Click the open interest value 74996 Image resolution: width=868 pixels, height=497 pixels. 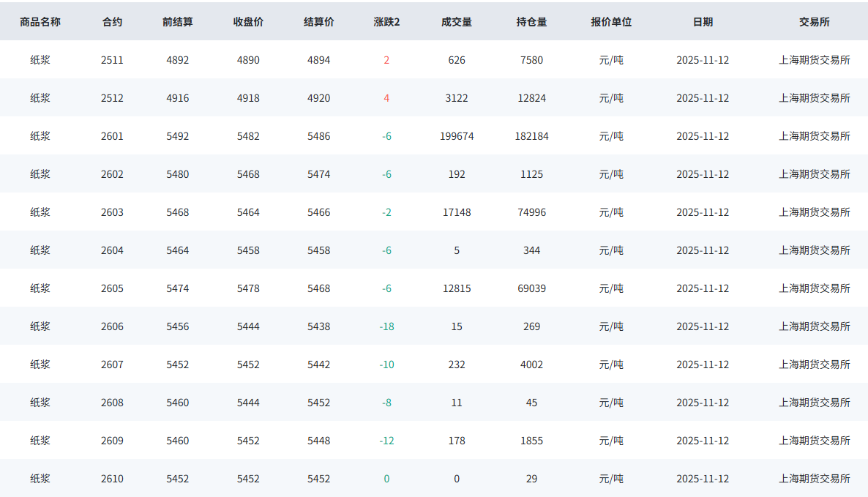point(531,212)
